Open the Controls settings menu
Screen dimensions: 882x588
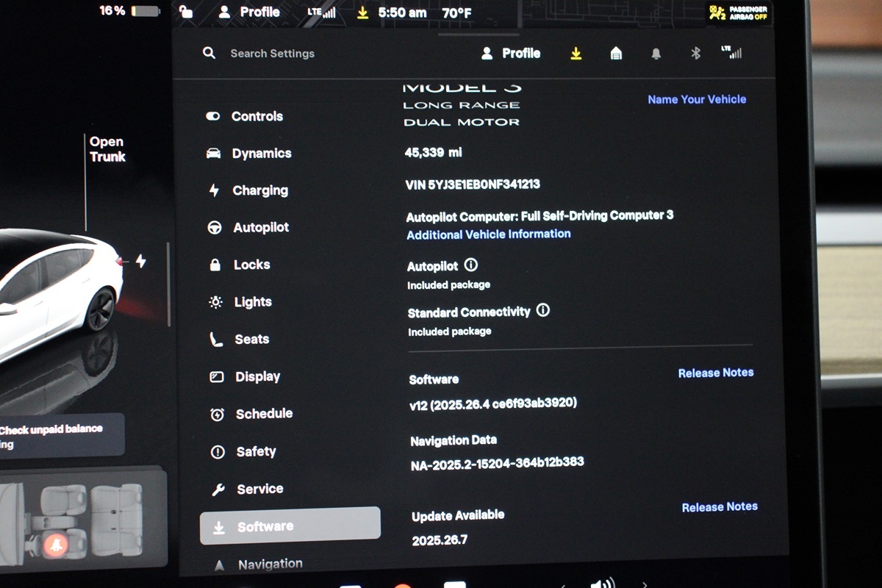(257, 116)
